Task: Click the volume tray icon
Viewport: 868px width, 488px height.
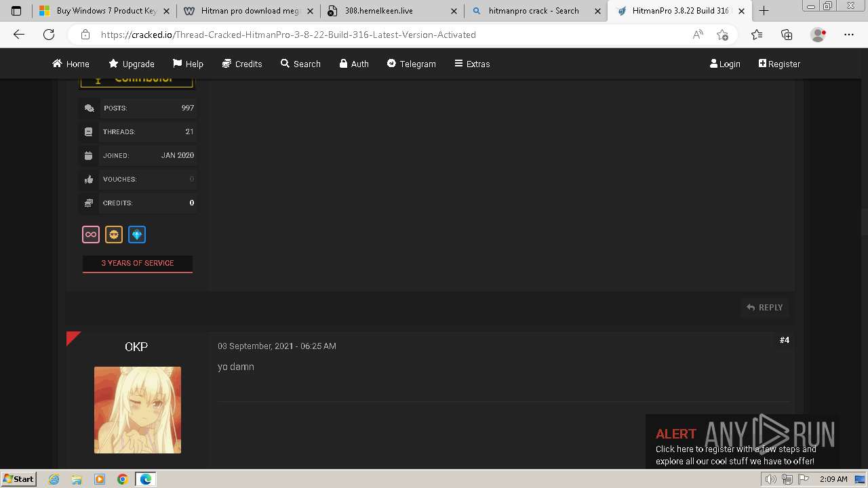Action: [771, 479]
